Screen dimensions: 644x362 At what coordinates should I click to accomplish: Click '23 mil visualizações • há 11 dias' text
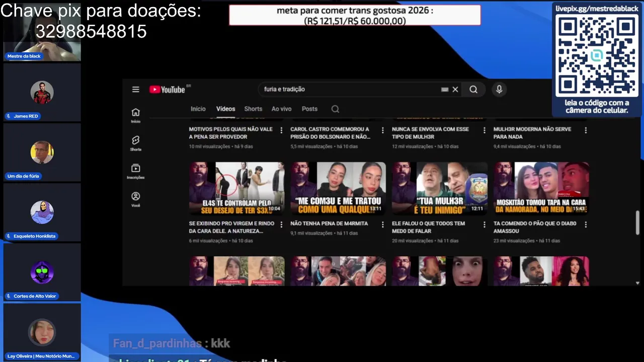[527, 241]
